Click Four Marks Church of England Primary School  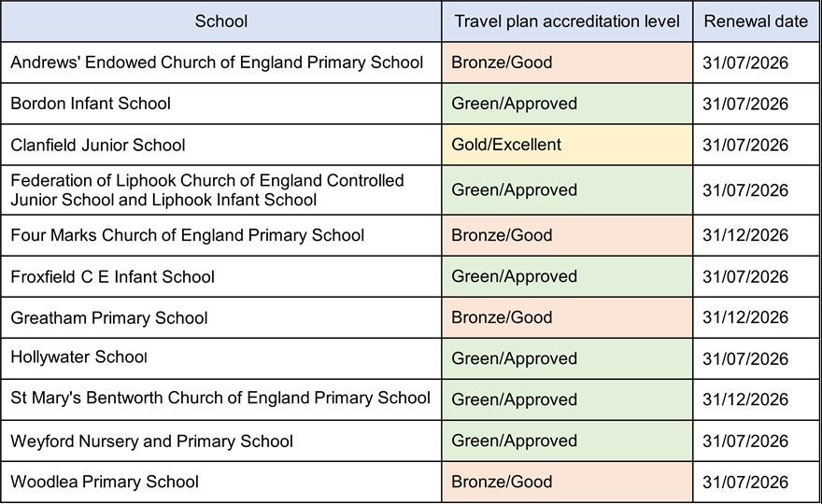click(x=187, y=235)
